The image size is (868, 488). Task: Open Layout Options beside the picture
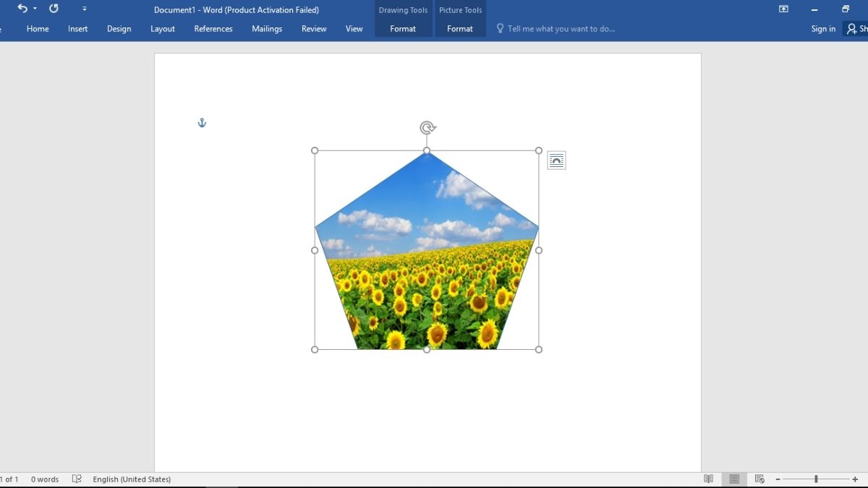(556, 160)
